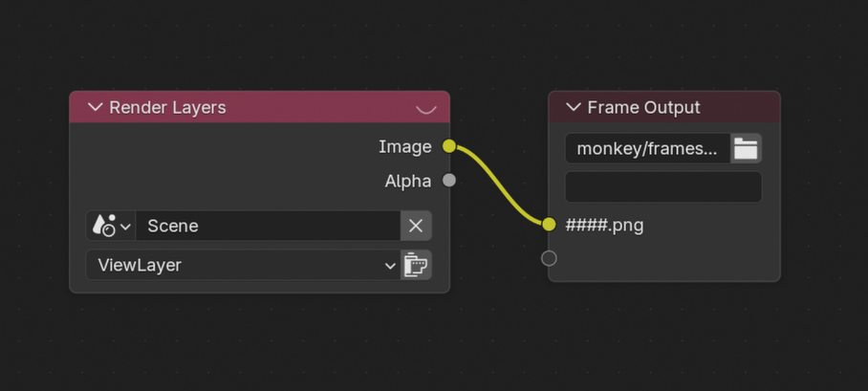Click the render active scene icon

tap(416, 265)
